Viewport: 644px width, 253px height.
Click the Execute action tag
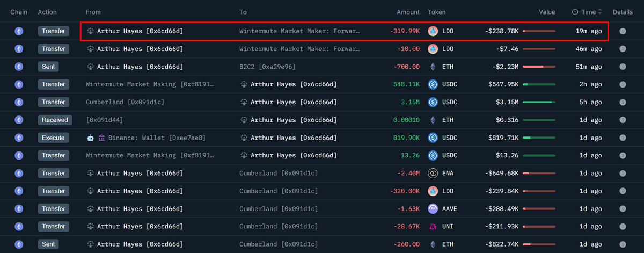[54, 138]
